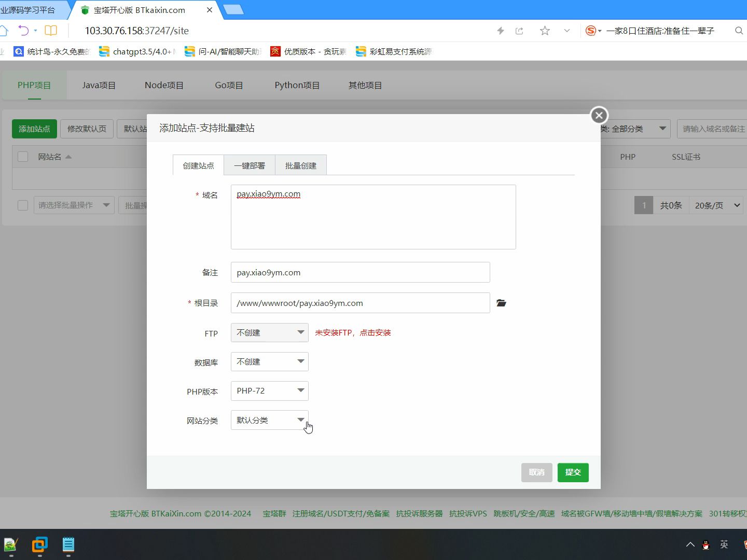The height and width of the screenshot is (560, 747).
Task: Click the 提交 submit button
Action: [573, 472]
